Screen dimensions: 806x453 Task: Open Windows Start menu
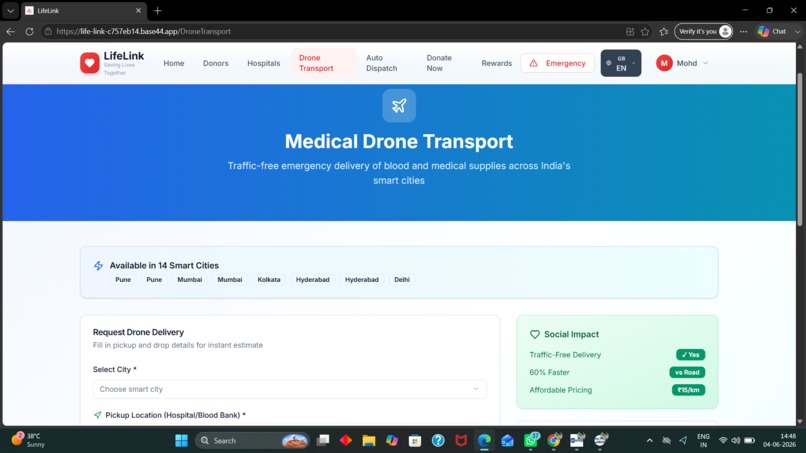tap(181, 441)
